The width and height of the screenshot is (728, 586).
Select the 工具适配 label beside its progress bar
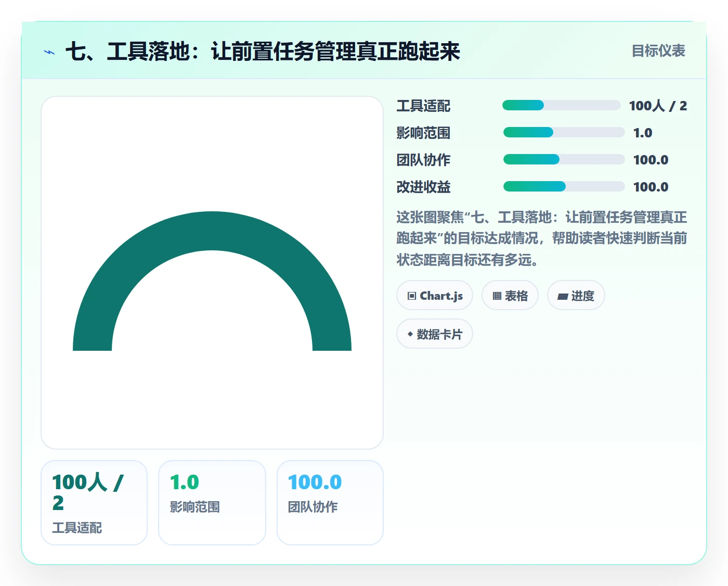423,106
